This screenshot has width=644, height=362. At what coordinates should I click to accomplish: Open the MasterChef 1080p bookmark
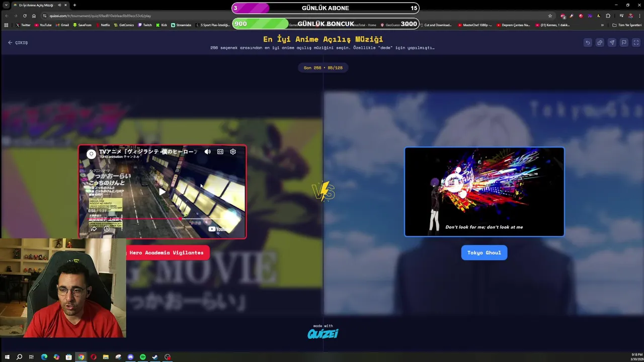475,25
